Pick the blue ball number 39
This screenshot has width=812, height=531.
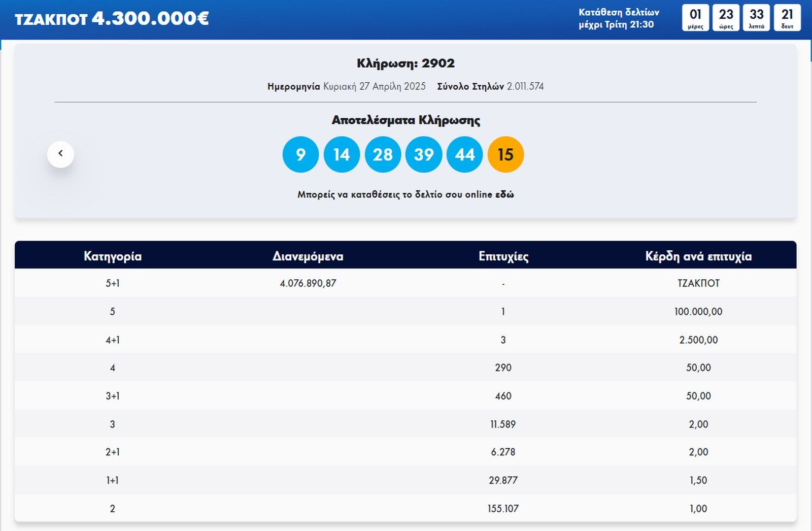pos(424,154)
